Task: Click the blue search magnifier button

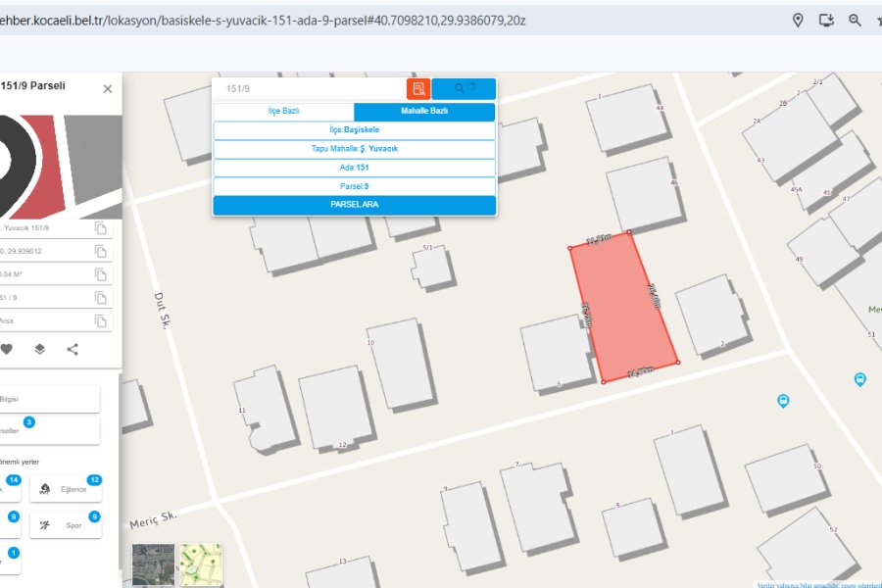Action: point(464,88)
